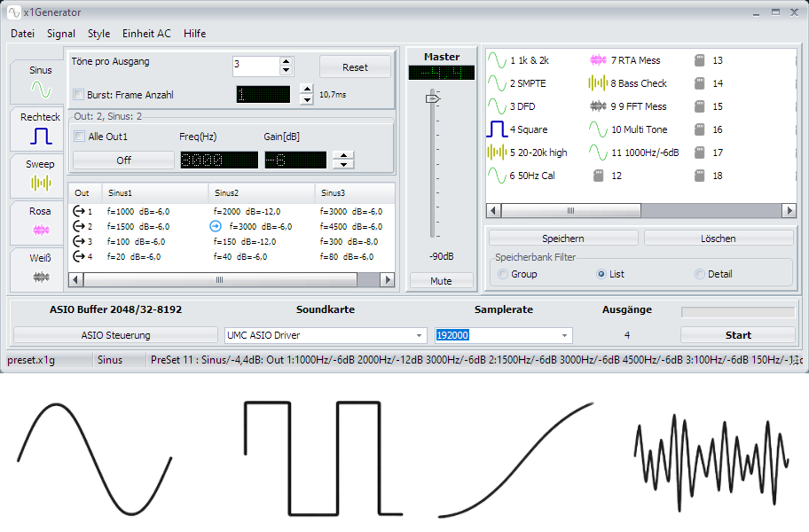Open the Soundkarte UMC ASIO Driver dropdown
The image size is (809, 532).
click(x=420, y=335)
